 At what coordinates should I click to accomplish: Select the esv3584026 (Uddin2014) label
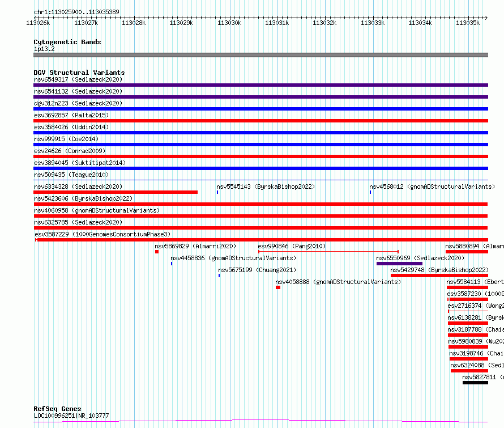71,127
